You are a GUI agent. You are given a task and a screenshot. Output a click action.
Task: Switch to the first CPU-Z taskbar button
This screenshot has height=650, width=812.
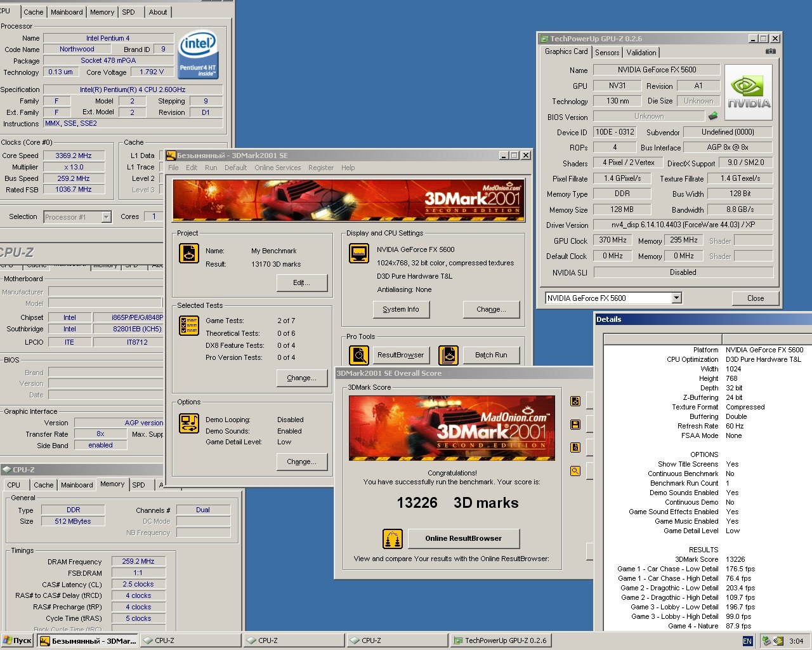click(x=191, y=640)
